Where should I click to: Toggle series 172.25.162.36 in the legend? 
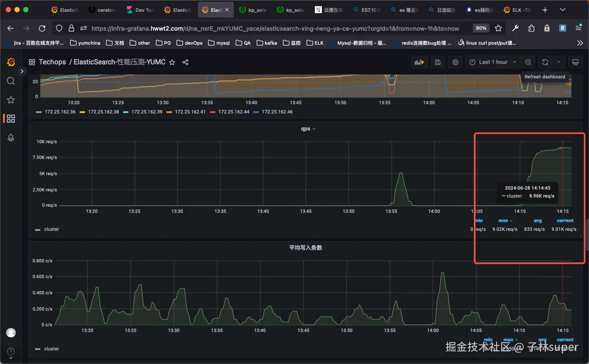(x=56, y=112)
